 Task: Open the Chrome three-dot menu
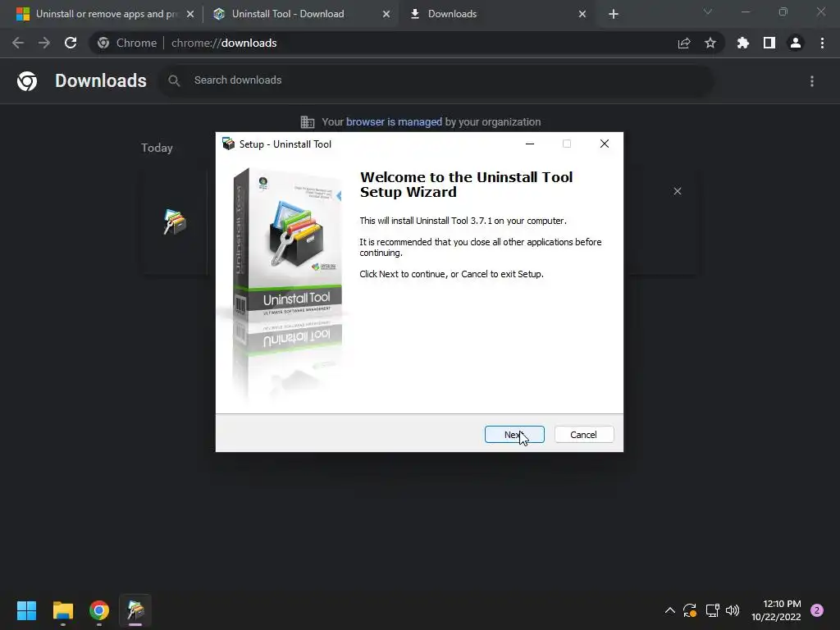(x=822, y=43)
